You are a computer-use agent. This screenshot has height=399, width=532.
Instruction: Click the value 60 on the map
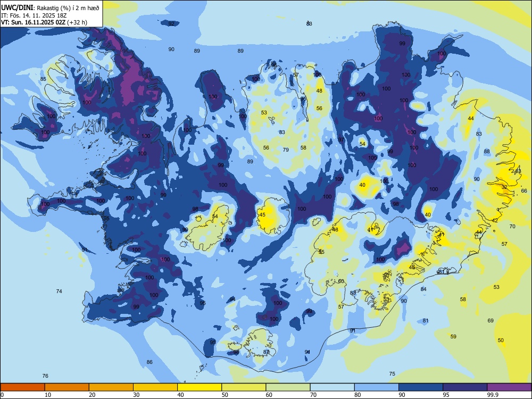coord(341,281)
